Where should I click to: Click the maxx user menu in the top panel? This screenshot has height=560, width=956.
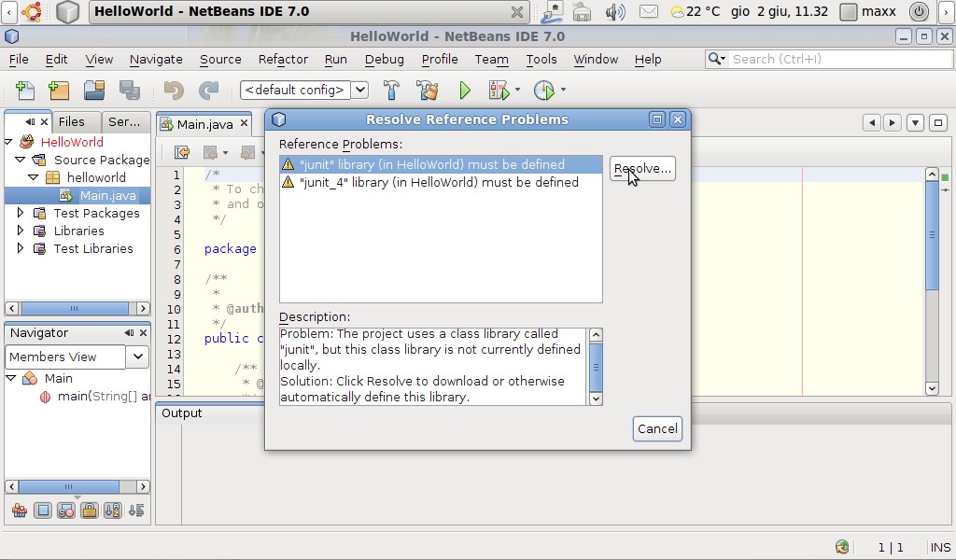click(868, 11)
